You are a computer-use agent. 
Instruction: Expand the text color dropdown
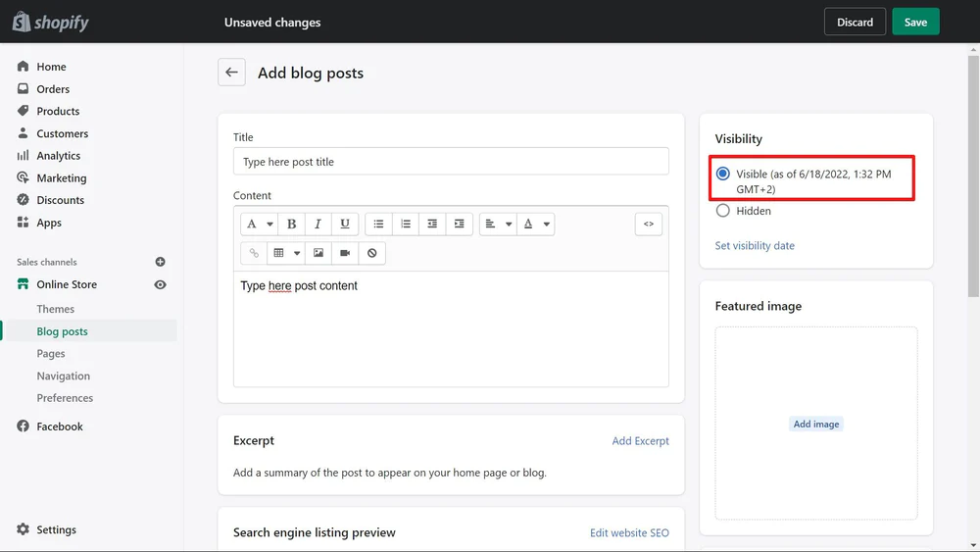[x=536, y=225]
